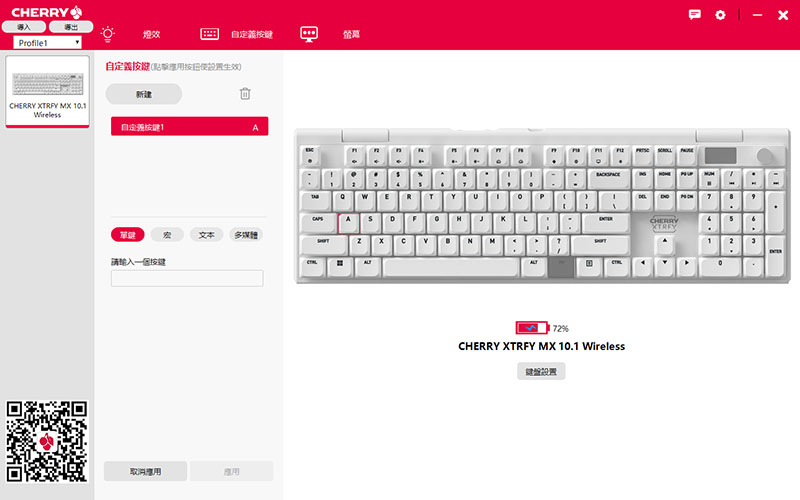Click the screen monitor icon in header
The width and height of the screenshot is (800, 500).
point(309,33)
